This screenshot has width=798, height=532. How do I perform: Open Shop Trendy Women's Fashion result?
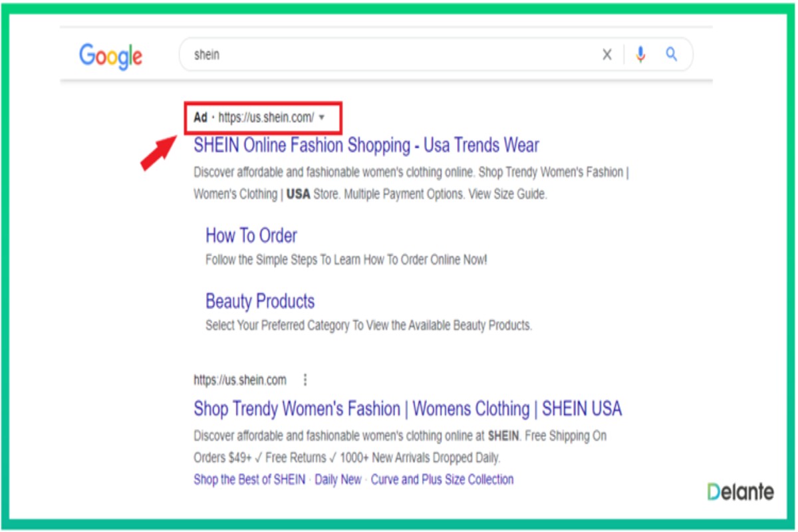point(408,408)
